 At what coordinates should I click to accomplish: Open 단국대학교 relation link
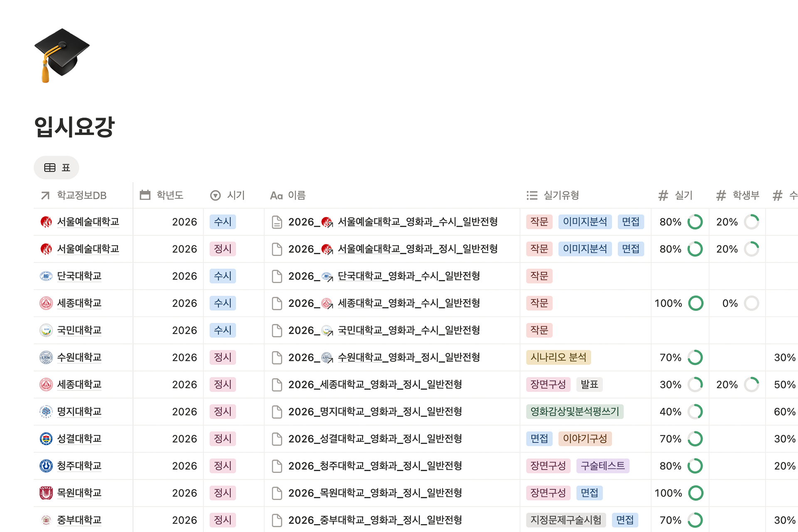79,276
